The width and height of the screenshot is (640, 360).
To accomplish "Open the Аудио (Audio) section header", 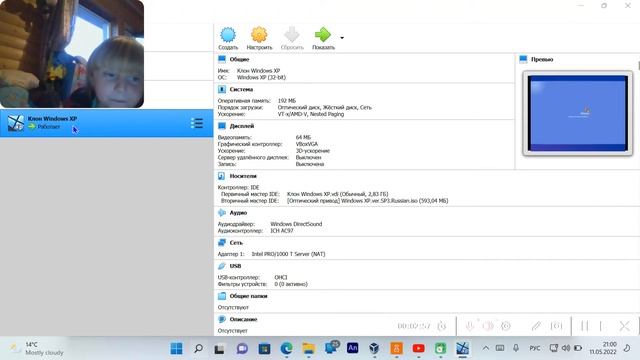I will (238, 213).
